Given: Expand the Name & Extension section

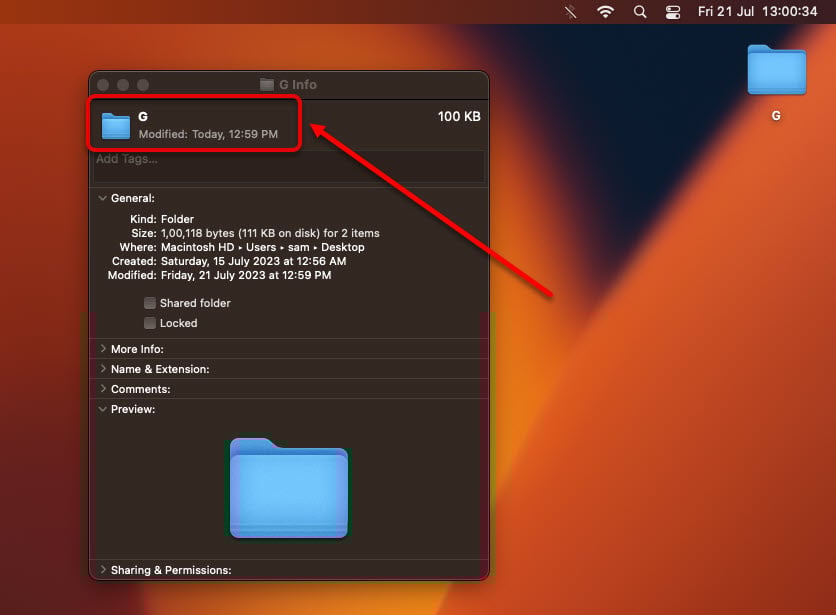Looking at the screenshot, I should click(x=103, y=369).
